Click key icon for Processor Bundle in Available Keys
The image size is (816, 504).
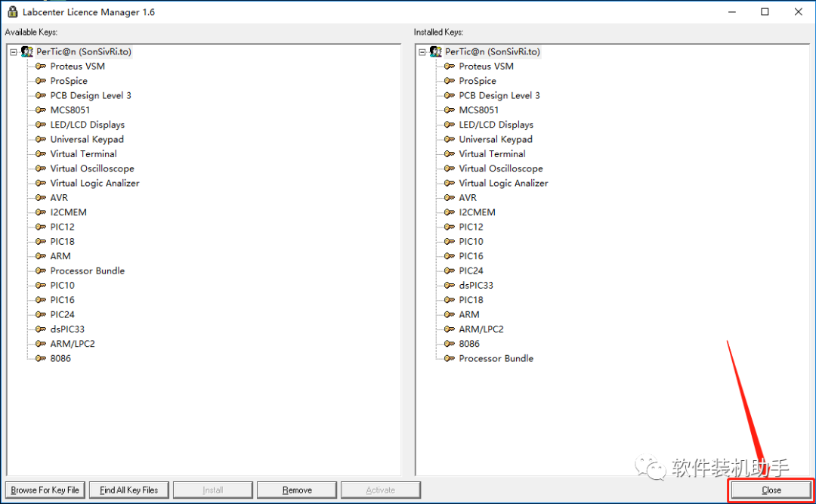(x=41, y=271)
